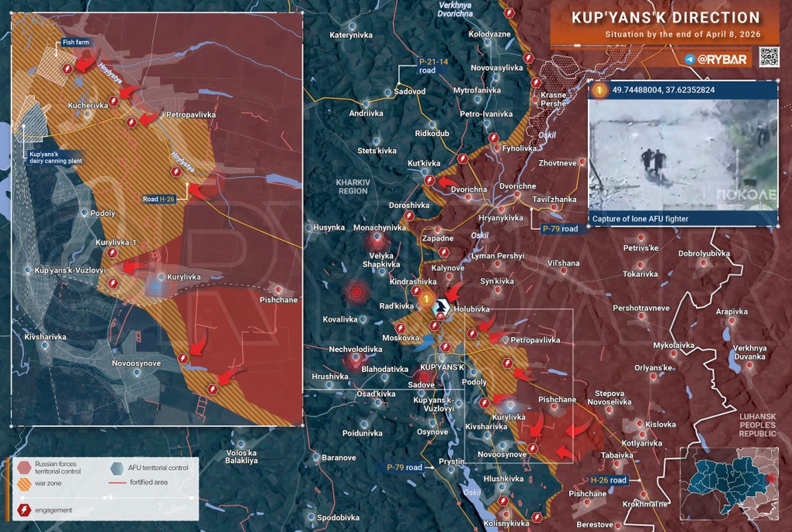Click the Kup'yans'k Direction title banner
Viewport: 792px width, 532px height.
pyautogui.click(x=665, y=18)
